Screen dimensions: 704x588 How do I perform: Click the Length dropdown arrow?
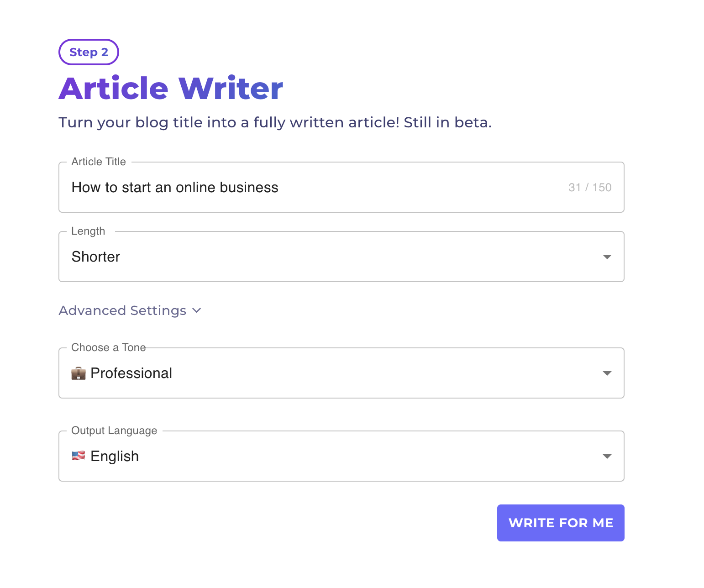(x=607, y=257)
